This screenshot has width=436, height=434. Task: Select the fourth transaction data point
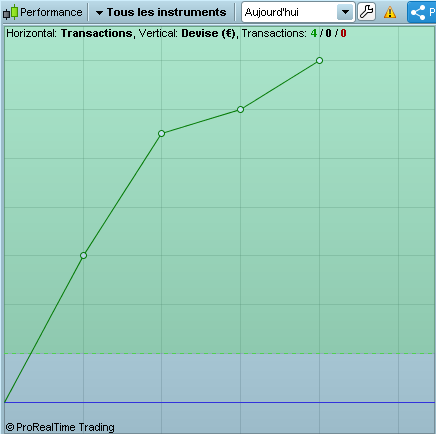pyautogui.click(x=319, y=61)
